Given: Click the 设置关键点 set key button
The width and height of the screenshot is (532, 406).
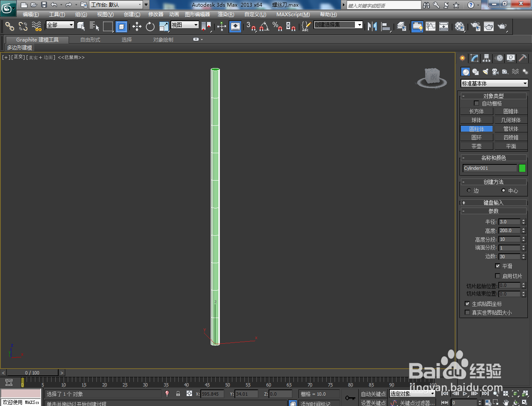Looking at the screenshot, I should coord(373,403).
